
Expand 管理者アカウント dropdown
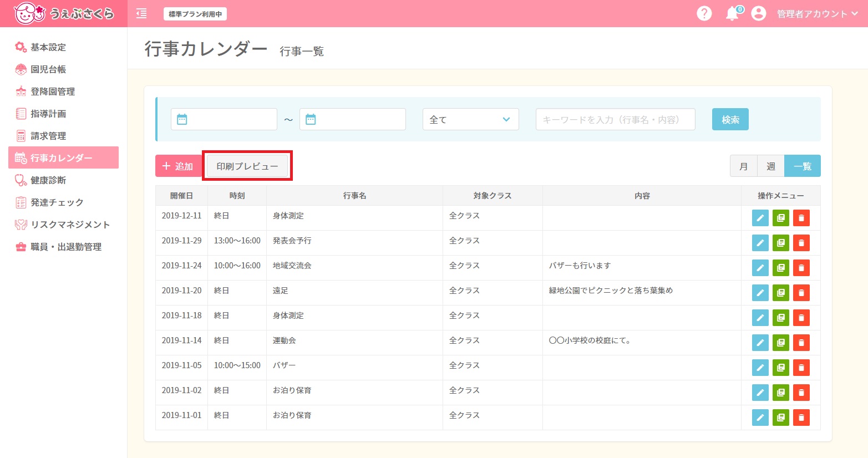[x=817, y=14]
